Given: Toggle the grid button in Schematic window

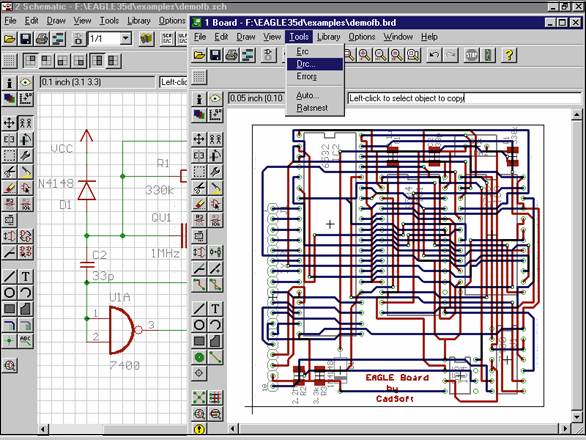Looking at the screenshot, I should (9, 61).
